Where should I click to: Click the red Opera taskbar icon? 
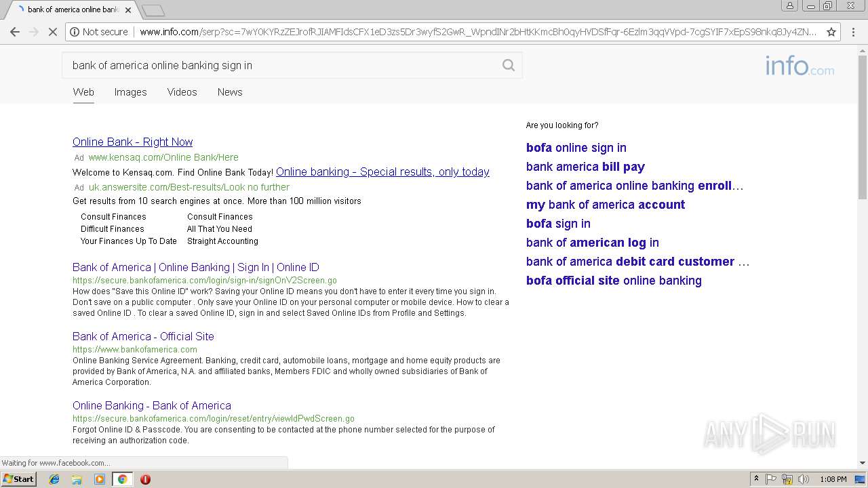145,479
